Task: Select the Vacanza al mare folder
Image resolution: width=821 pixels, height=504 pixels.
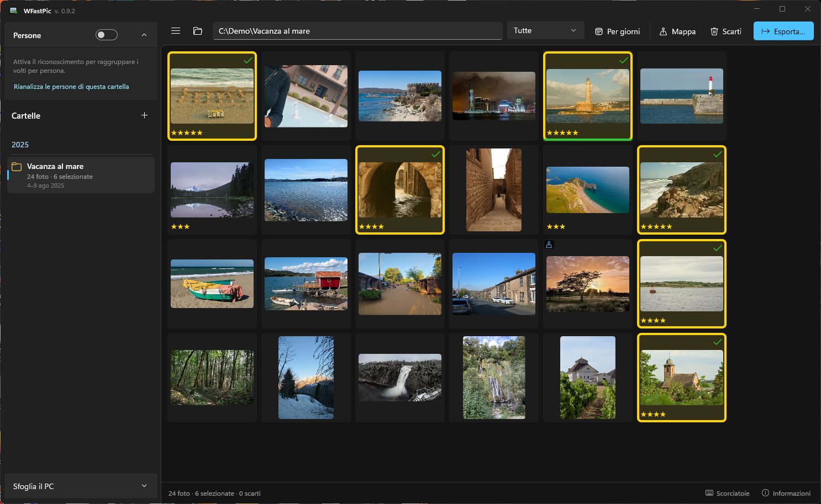Action: click(x=81, y=175)
